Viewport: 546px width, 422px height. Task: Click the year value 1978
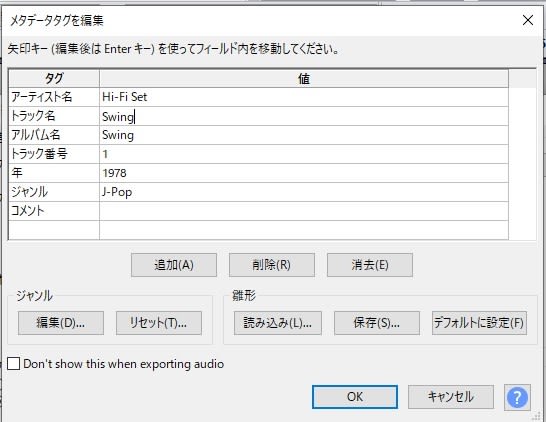(304, 173)
